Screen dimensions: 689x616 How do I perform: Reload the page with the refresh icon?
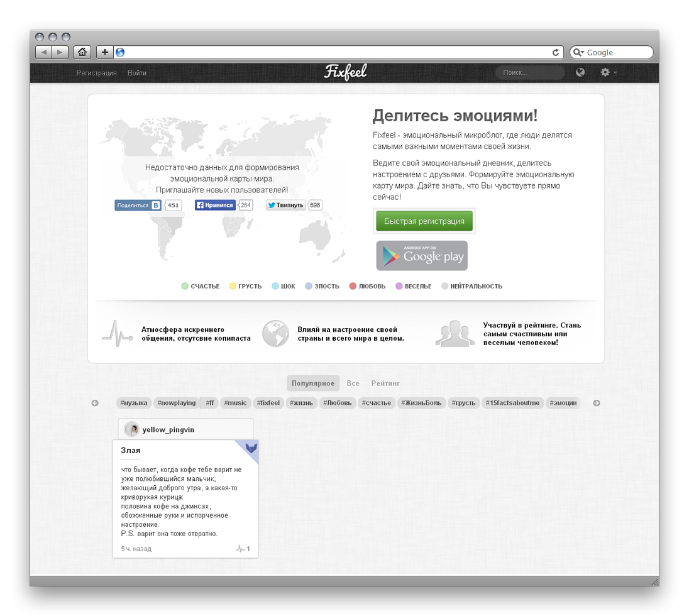[556, 52]
